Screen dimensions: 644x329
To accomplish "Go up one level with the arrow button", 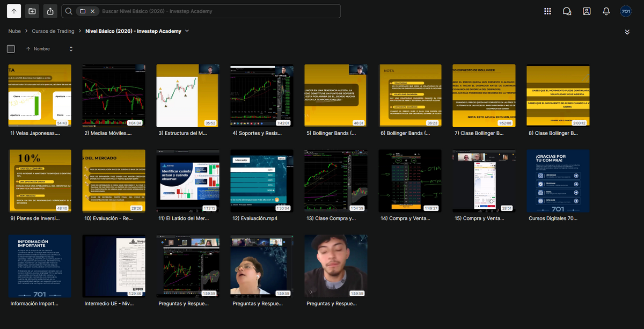I will (14, 11).
